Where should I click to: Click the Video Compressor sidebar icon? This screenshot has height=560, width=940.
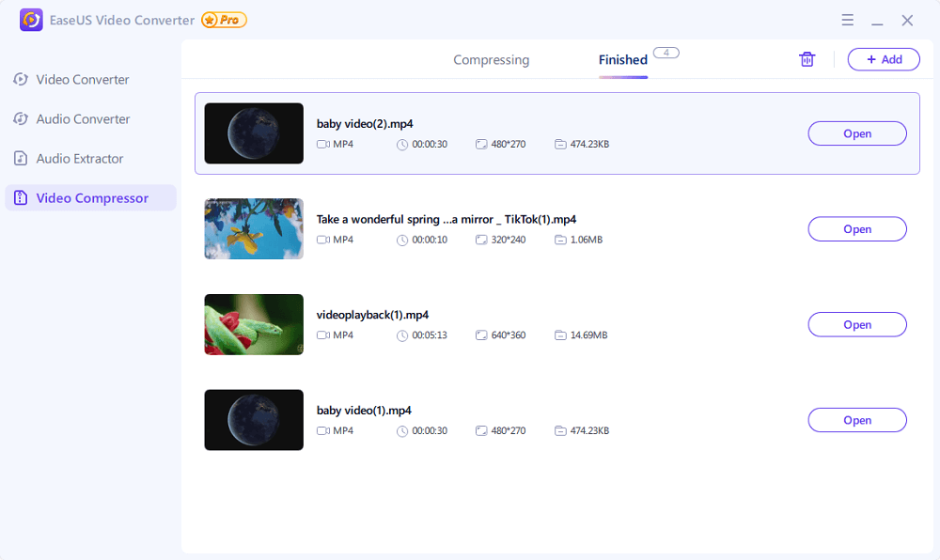coord(21,198)
